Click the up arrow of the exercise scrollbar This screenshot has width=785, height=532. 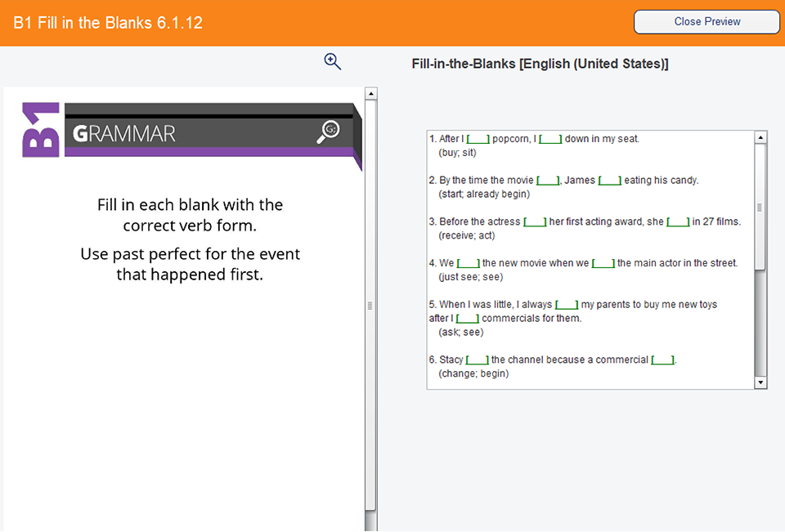tap(761, 136)
